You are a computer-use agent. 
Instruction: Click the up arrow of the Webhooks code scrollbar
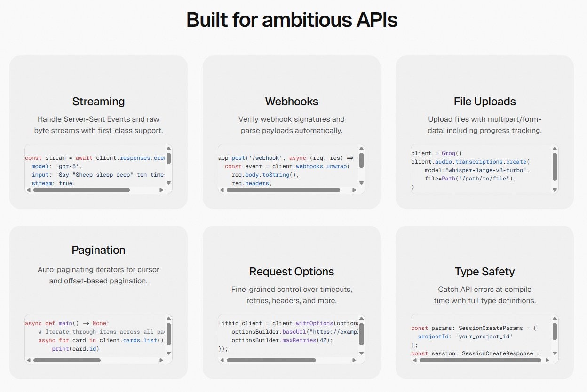[x=362, y=149]
